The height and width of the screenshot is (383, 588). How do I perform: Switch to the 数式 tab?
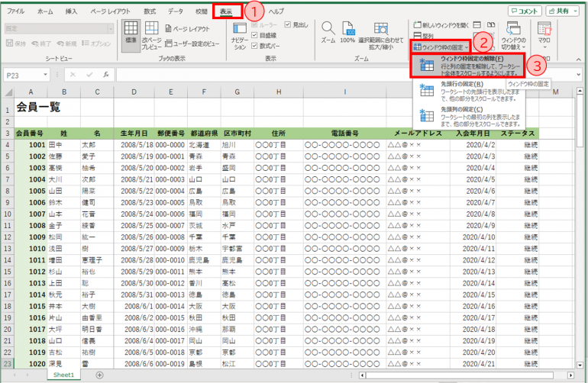coord(150,11)
